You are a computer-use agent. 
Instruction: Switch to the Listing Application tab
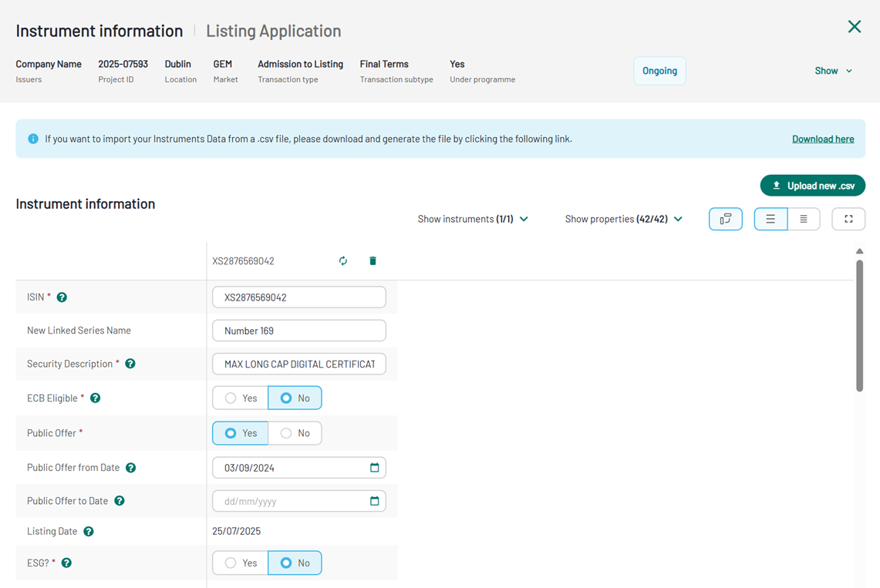[x=273, y=31]
